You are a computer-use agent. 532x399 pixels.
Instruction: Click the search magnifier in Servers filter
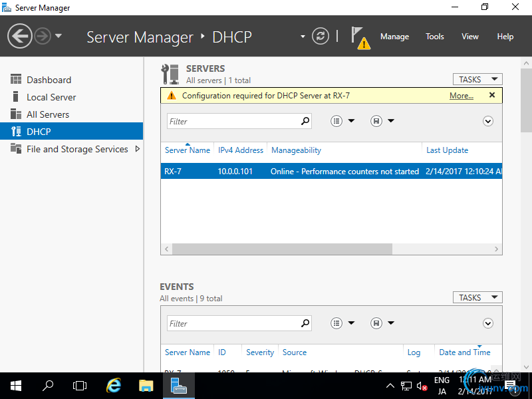[x=305, y=121]
